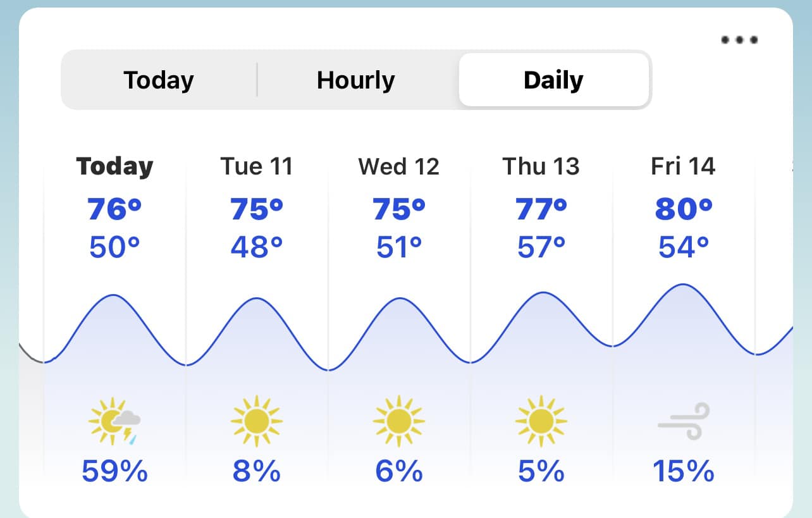The height and width of the screenshot is (518, 812).
Task: Click the sunny icon for Tue 11
Action: click(256, 421)
